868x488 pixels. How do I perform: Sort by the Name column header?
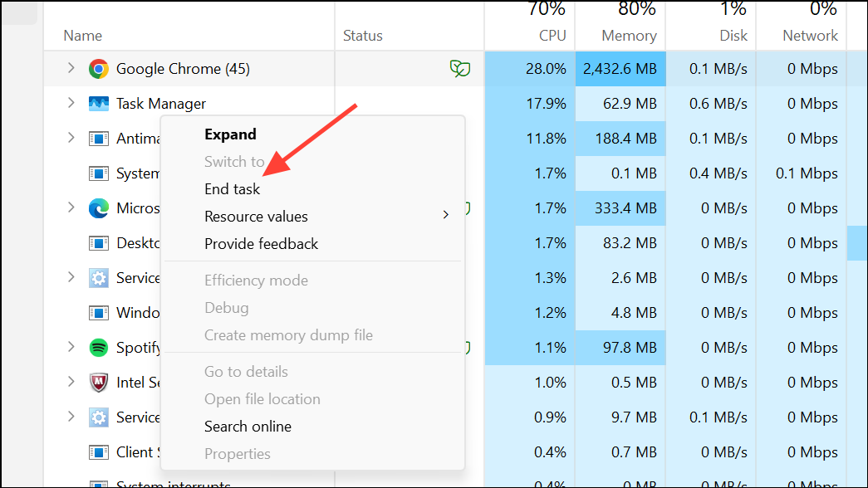pyautogui.click(x=83, y=36)
